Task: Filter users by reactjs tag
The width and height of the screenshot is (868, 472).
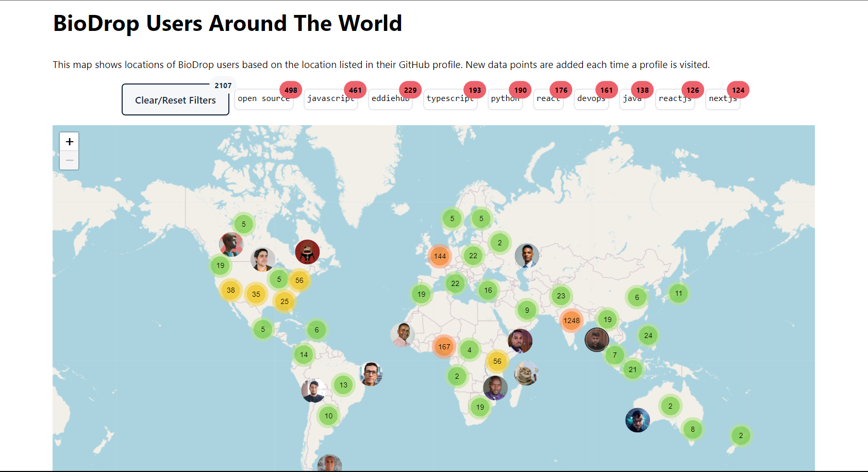Action: tap(675, 98)
